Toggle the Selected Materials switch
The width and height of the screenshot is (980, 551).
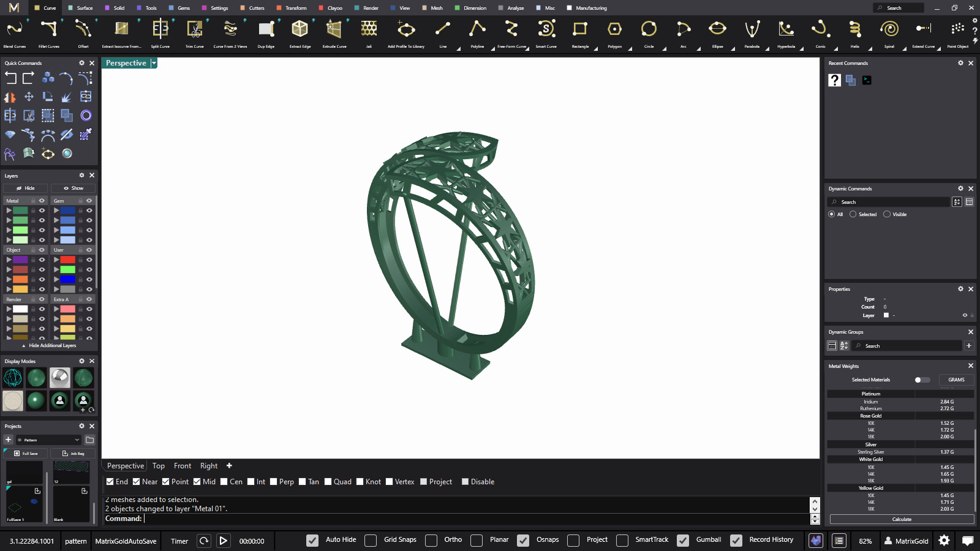922,380
